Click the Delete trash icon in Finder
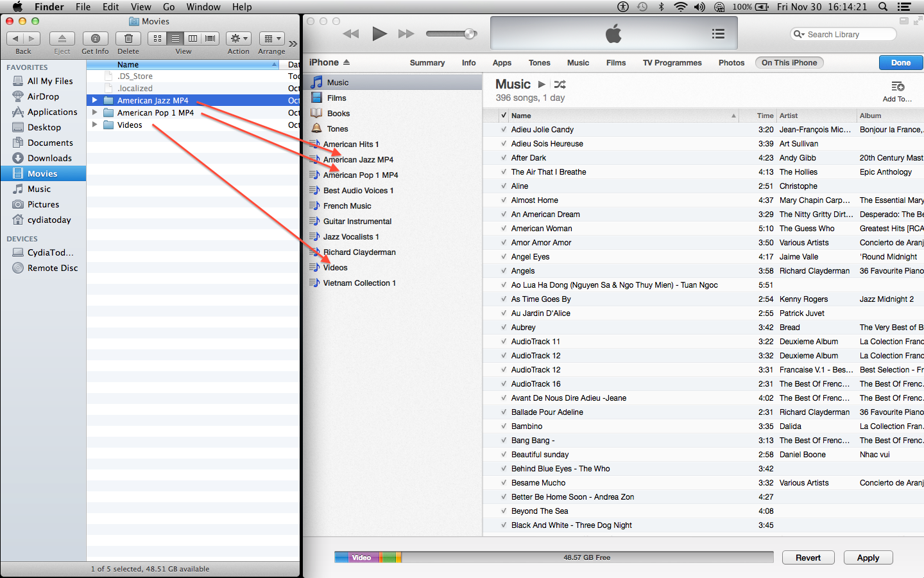 tap(128, 39)
